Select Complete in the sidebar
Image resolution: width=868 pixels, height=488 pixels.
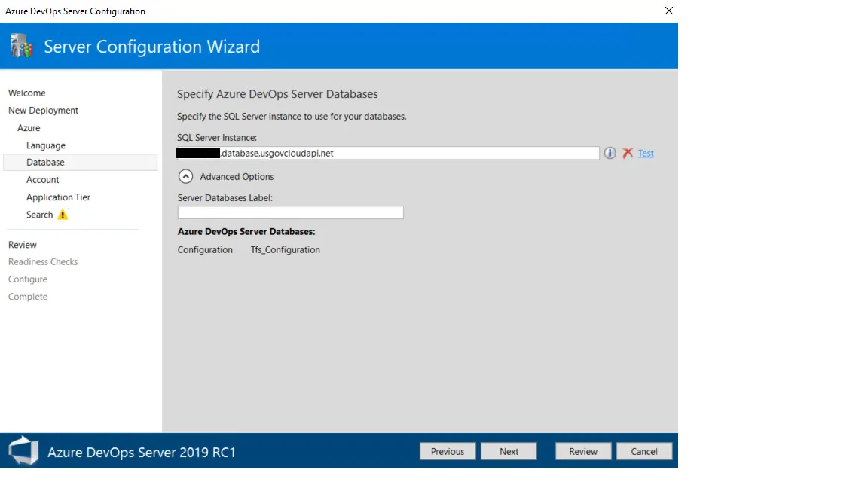click(28, 297)
